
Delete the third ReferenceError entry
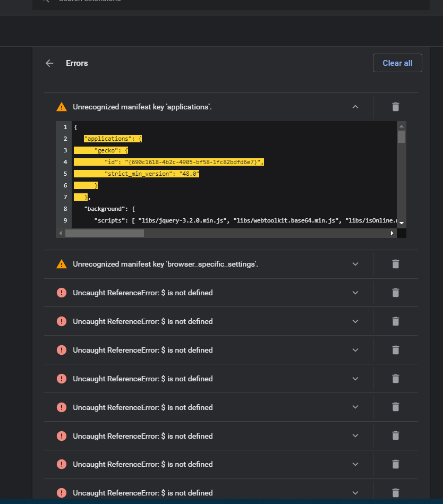click(x=395, y=349)
